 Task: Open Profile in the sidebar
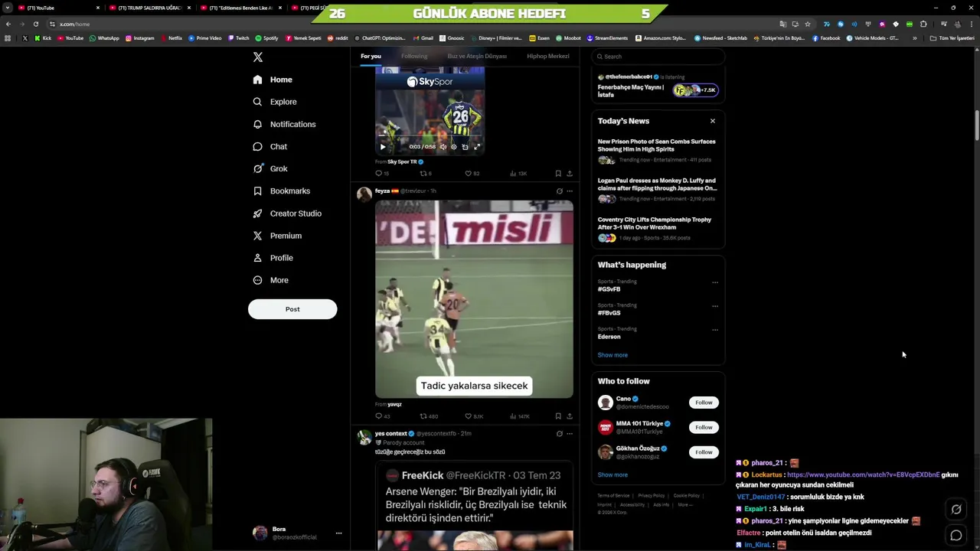(x=273, y=258)
